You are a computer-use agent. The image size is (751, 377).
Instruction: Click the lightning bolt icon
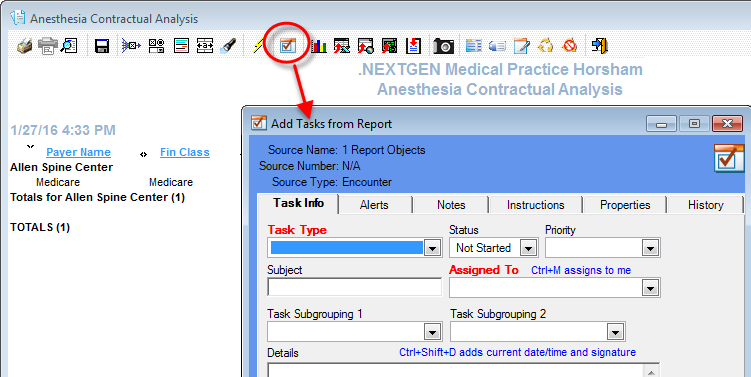click(x=258, y=46)
